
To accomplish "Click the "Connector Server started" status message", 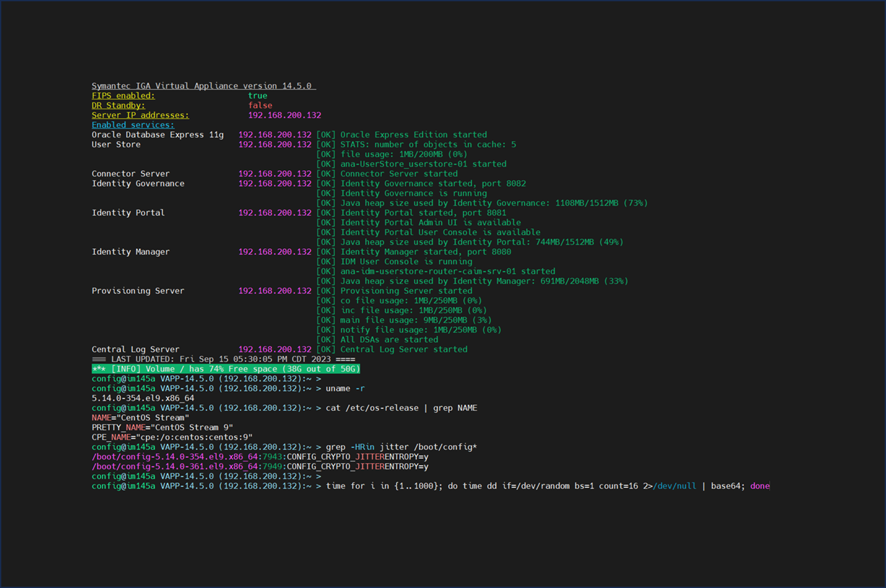I will 399,174.
